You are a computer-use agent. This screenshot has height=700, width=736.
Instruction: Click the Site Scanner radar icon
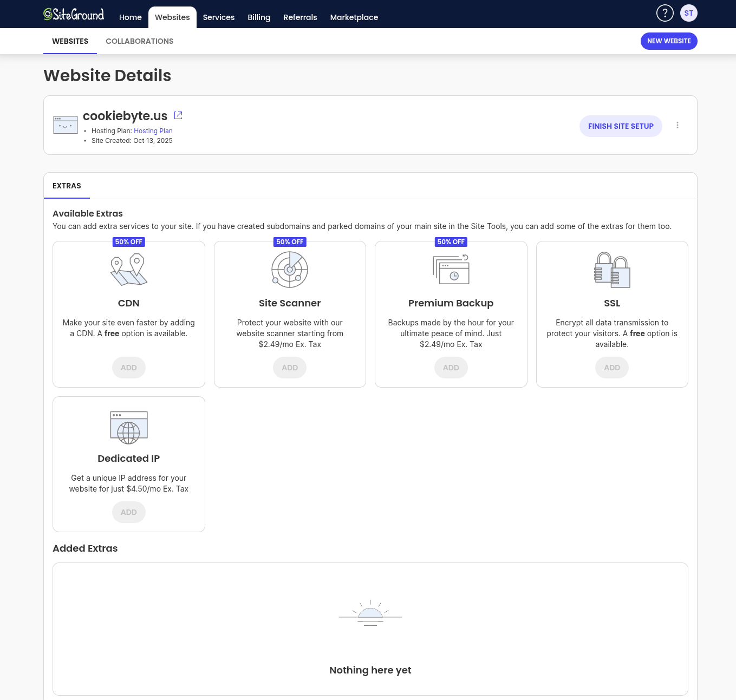coord(290,270)
